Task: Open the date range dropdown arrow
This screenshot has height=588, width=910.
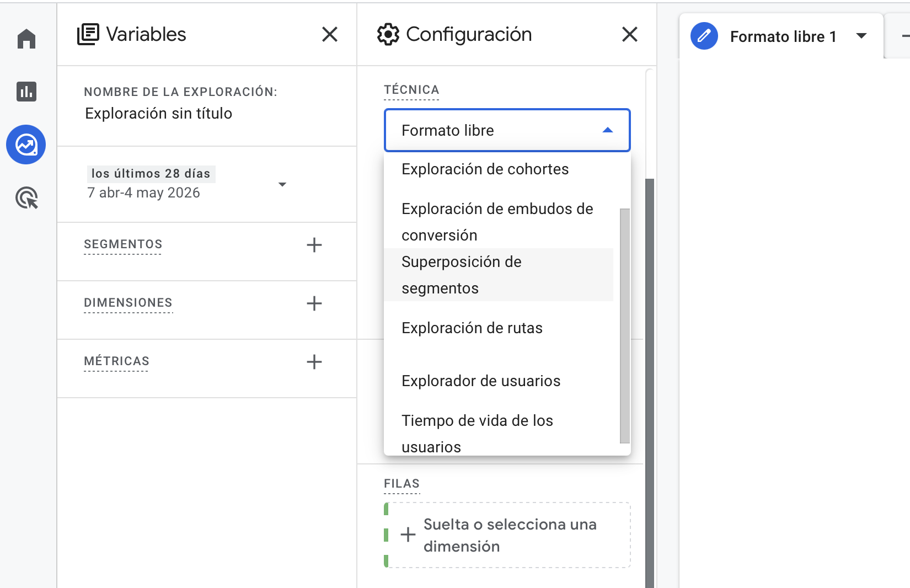Action: (282, 184)
